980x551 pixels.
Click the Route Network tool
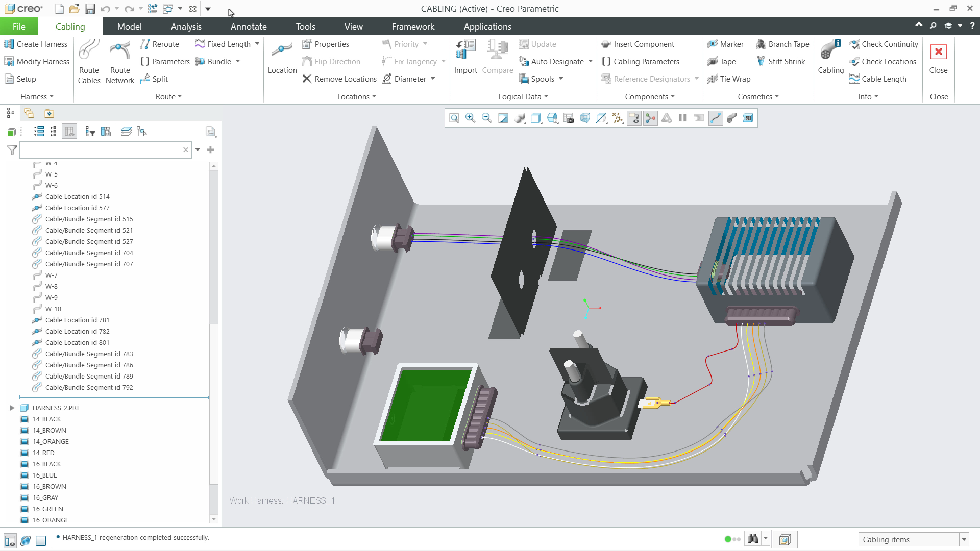pos(120,62)
